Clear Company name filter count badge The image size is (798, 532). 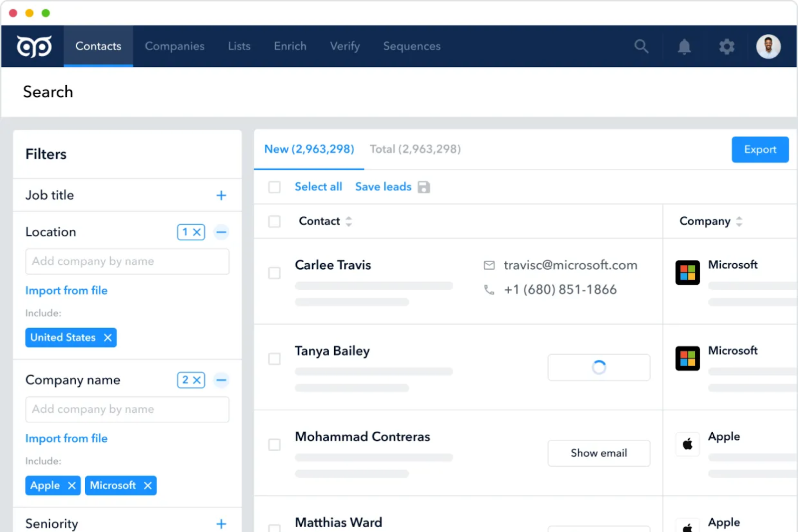(x=191, y=380)
